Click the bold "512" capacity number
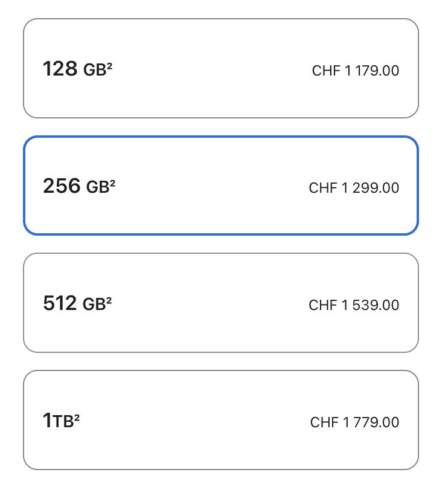448x481 pixels. point(60,303)
